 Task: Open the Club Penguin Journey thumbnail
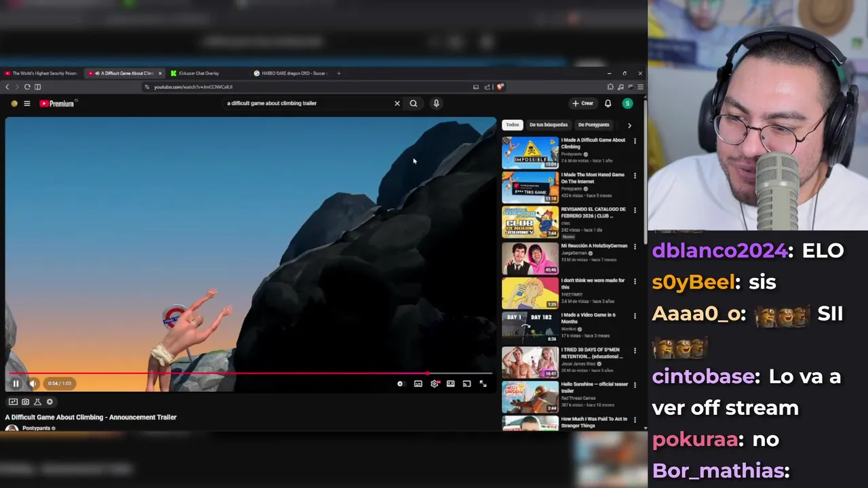[x=530, y=222]
